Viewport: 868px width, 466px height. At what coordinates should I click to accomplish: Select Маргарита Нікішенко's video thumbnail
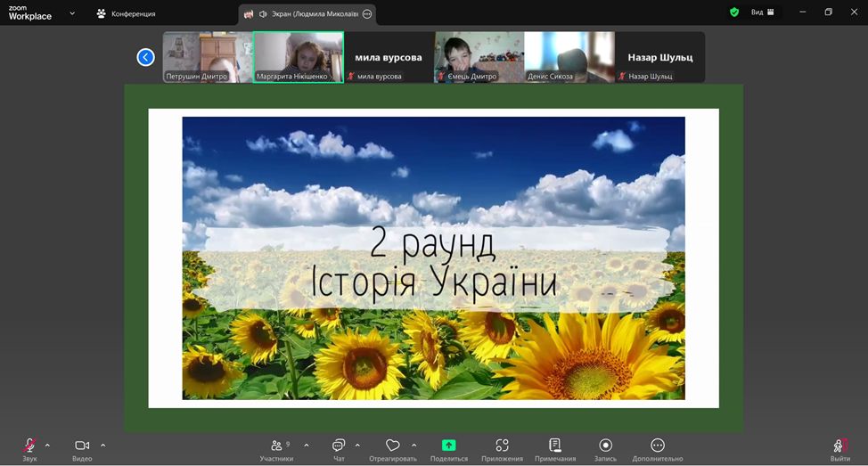pos(299,57)
